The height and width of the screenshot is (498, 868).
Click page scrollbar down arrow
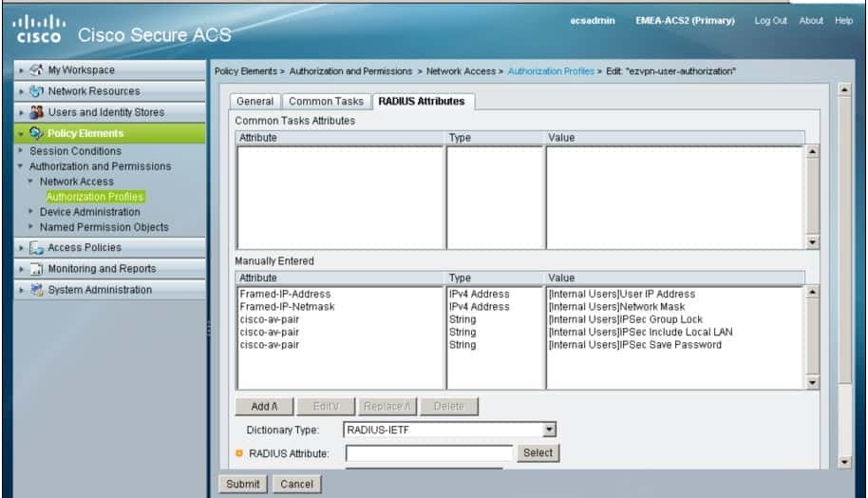pyautogui.click(x=844, y=462)
